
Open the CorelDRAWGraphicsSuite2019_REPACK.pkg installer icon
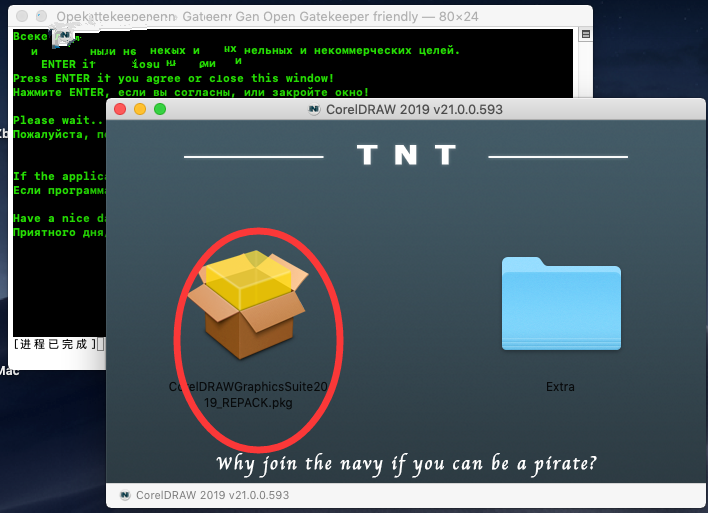(x=248, y=305)
